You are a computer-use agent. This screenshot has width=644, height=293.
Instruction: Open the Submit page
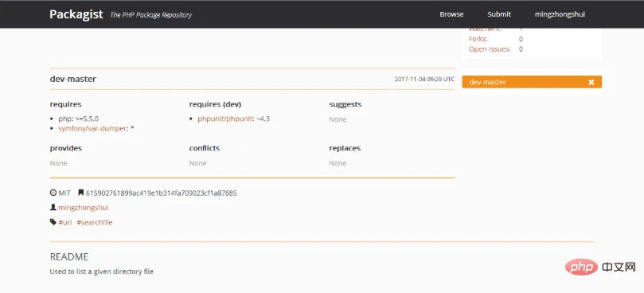(x=499, y=14)
